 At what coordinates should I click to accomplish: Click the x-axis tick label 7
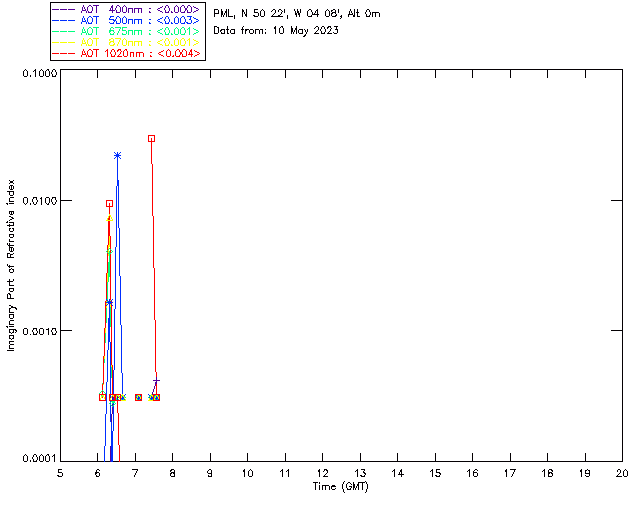(135, 473)
